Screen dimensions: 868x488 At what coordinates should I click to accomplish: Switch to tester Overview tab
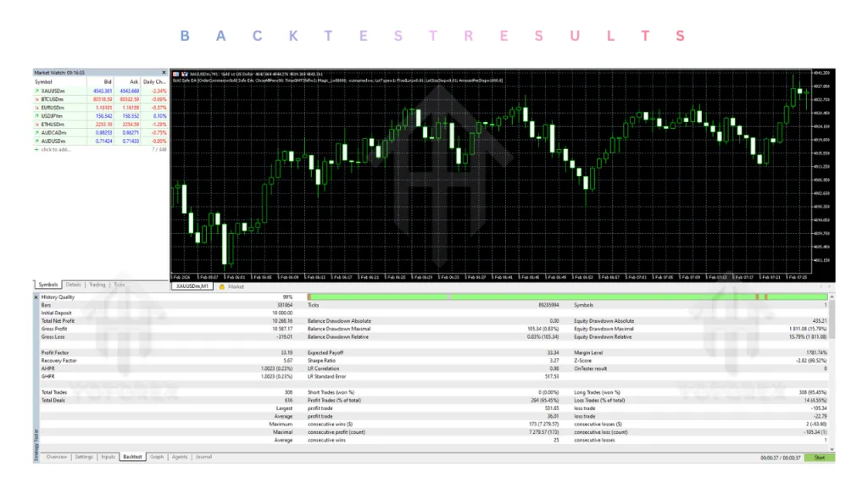[57, 457]
